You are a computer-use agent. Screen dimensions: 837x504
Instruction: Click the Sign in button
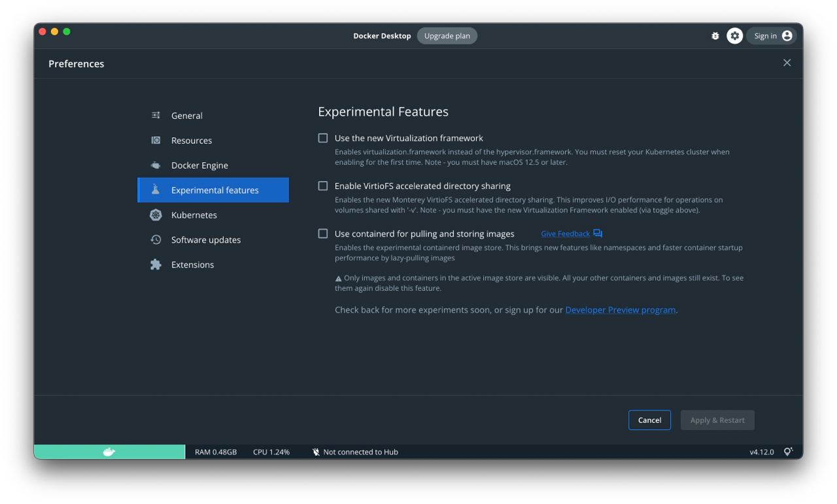(x=772, y=36)
